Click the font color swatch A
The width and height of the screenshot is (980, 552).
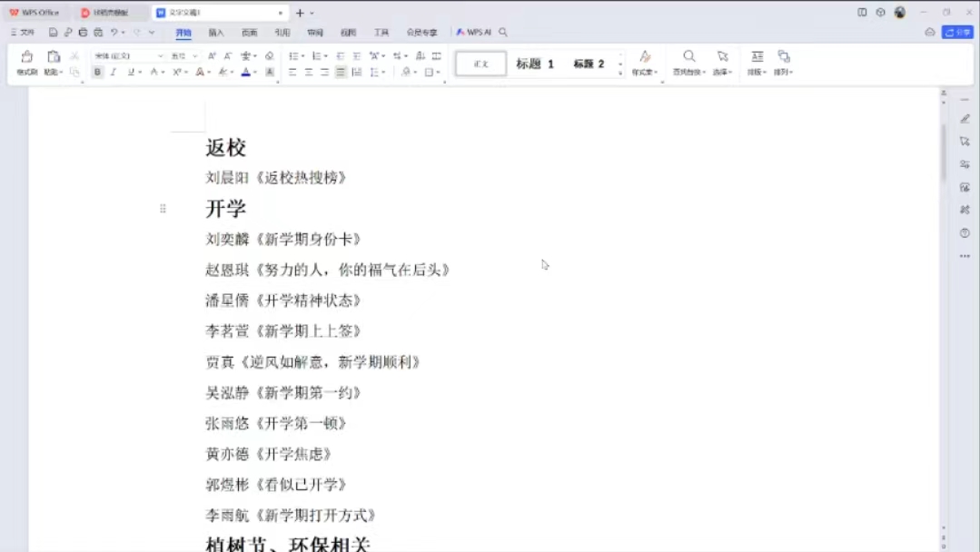coord(244,72)
